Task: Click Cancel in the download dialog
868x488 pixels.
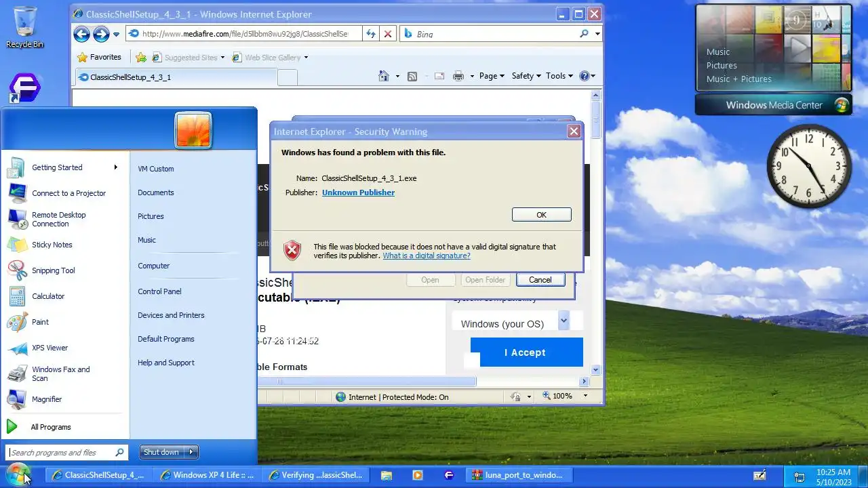Action: coord(540,280)
